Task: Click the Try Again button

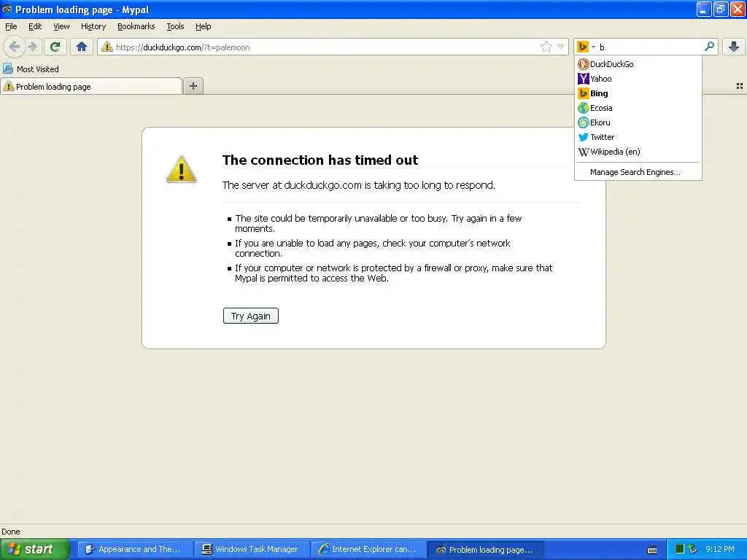Action: tap(251, 316)
